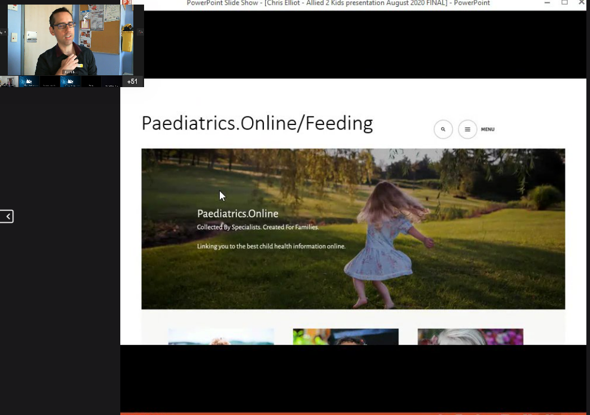The image size is (590, 415).
Task: Click 'Linking you to the best child health information online.'
Action: (x=271, y=246)
